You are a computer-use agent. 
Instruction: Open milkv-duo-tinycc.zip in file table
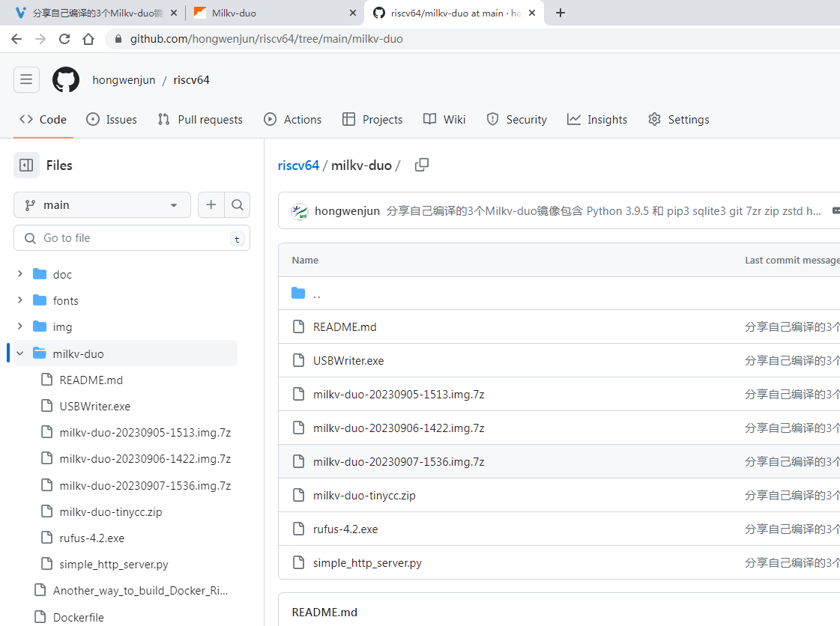364,496
